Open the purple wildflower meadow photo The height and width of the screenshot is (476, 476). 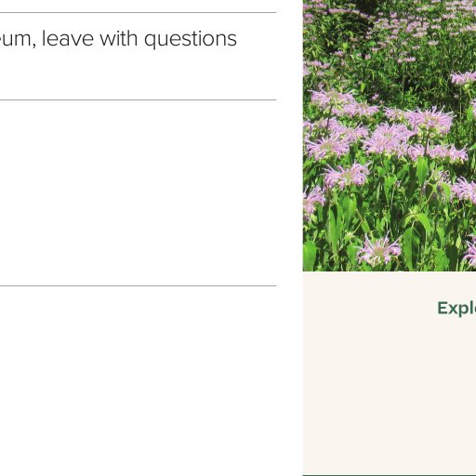[390, 136]
